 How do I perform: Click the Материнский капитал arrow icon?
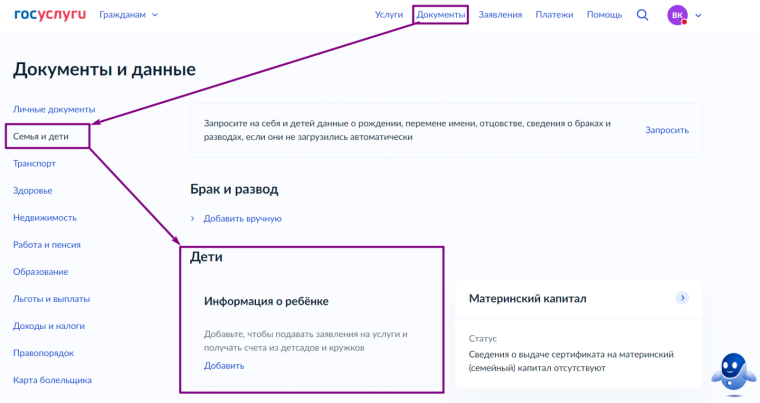point(682,298)
